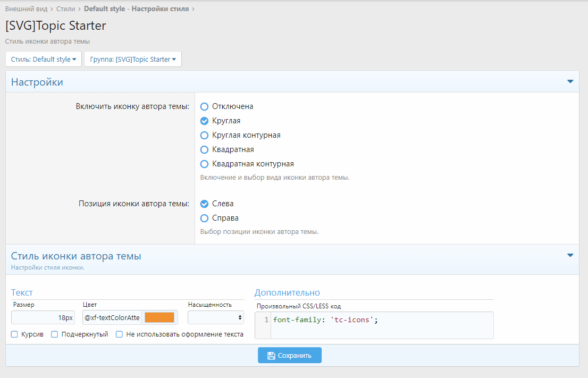Image resolution: width=588 pixels, height=378 pixels.
Task: Pick the Квадратная контурная icon style
Action: tap(204, 164)
